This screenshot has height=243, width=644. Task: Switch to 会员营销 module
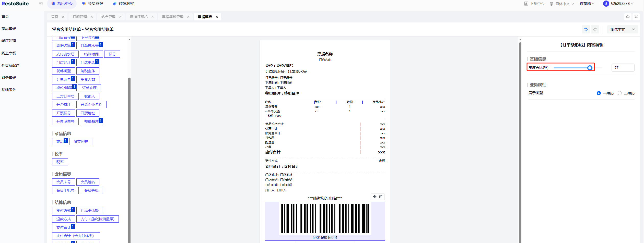pyautogui.click(x=93, y=4)
